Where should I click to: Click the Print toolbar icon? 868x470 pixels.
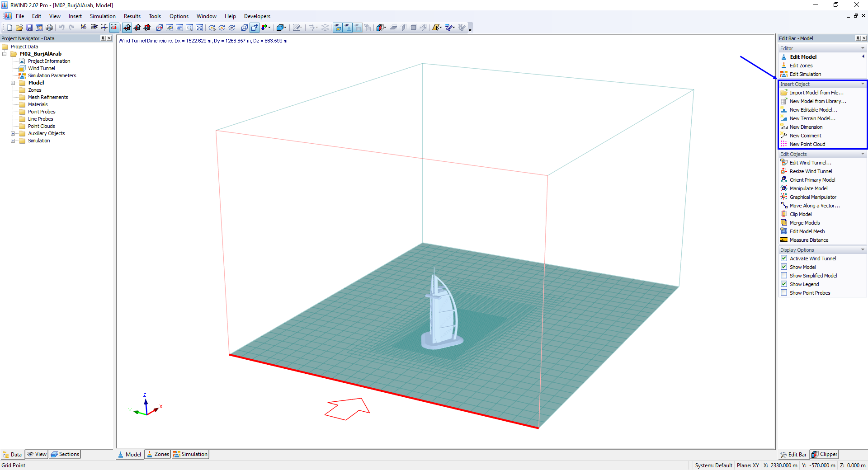click(49, 28)
